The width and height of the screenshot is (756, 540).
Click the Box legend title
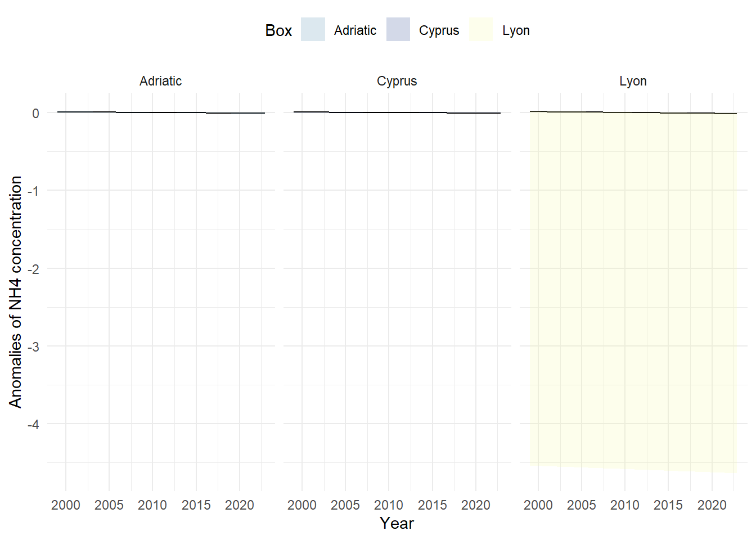[x=278, y=30]
